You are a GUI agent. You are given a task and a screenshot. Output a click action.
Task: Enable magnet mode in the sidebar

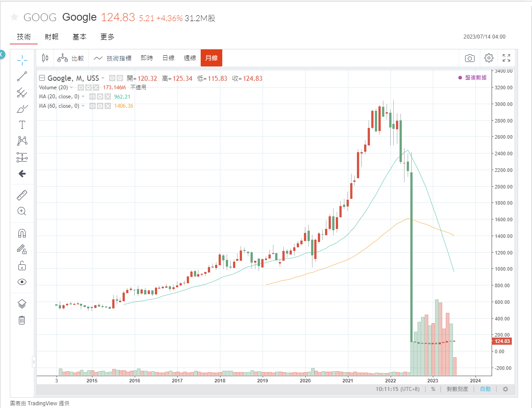[x=22, y=233]
